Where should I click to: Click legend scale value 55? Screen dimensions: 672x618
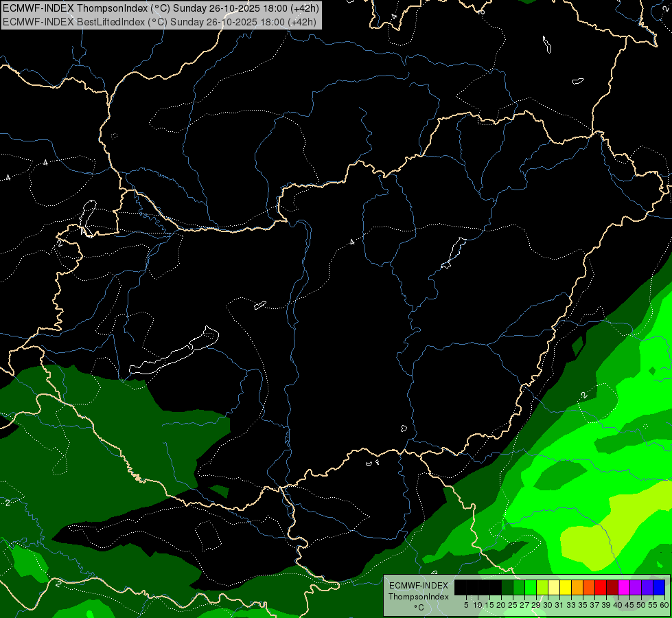(x=653, y=605)
